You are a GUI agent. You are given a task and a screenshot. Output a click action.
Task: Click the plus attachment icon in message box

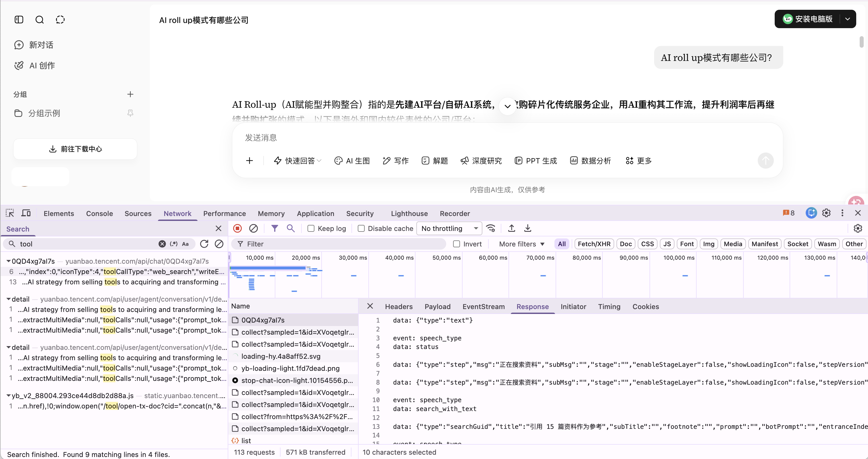[249, 161]
